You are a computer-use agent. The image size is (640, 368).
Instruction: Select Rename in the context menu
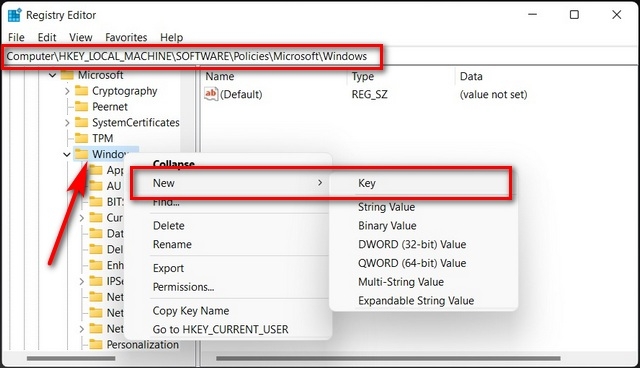172,244
